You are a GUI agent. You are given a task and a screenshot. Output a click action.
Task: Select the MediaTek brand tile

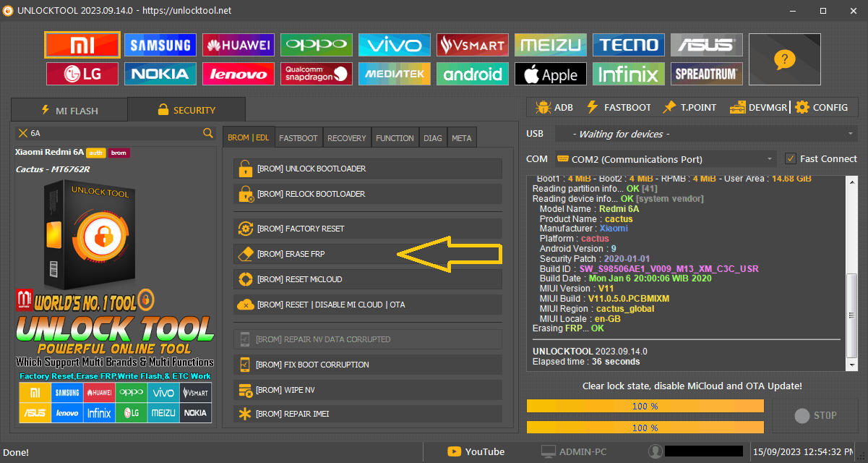tap(394, 74)
